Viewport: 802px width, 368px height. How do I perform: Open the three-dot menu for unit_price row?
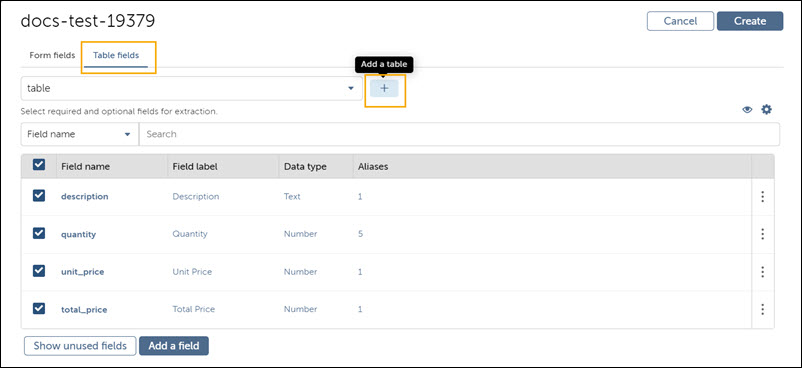click(763, 272)
